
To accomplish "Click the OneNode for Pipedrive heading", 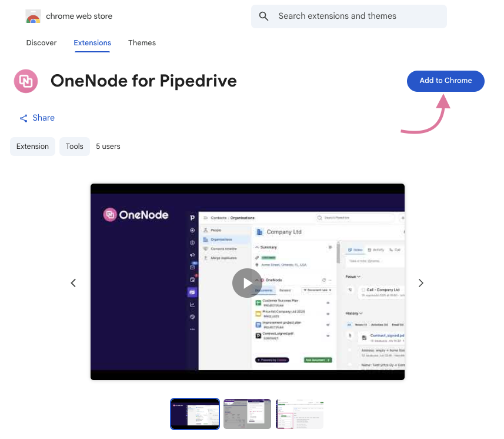I will (x=143, y=81).
